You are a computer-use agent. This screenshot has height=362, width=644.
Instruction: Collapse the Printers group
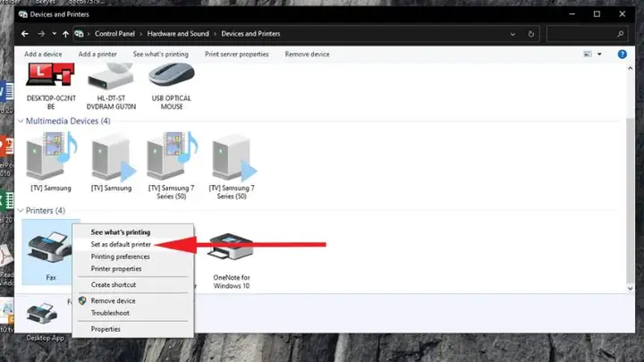point(21,211)
